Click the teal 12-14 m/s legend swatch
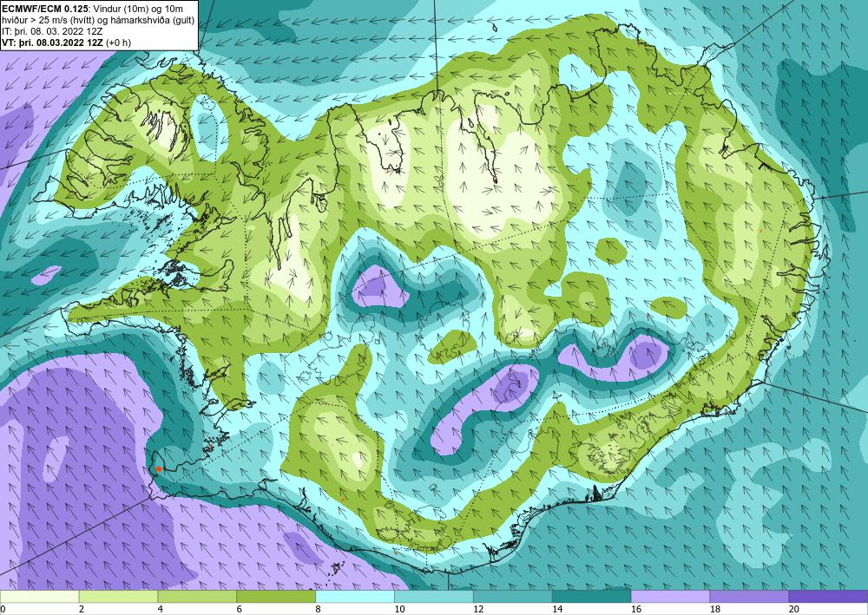Image resolution: width=868 pixels, height=615 pixels. [513, 596]
